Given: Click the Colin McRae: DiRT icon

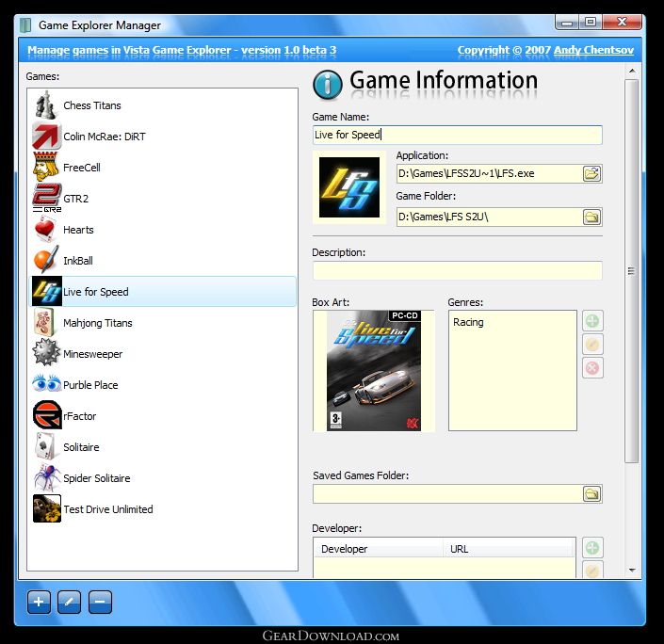Looking at the screenshot, I should [x=46, y=137].
